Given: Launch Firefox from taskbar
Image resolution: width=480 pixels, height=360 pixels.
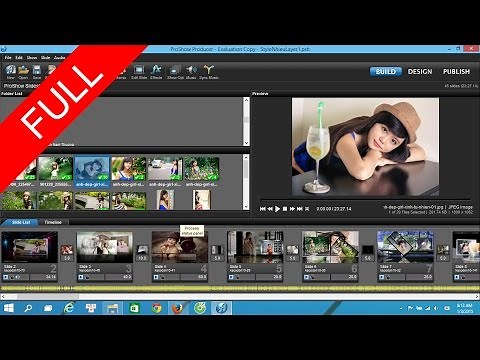Looking at the screenshot, I should (178, 308).
